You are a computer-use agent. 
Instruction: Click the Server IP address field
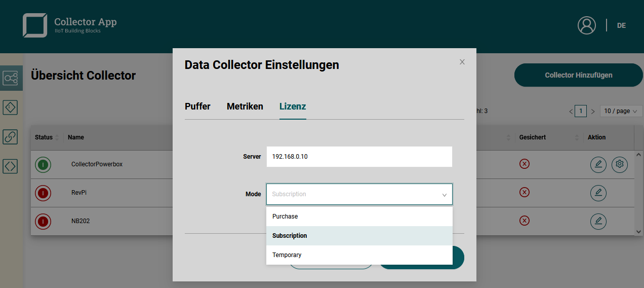coord(359,157)
